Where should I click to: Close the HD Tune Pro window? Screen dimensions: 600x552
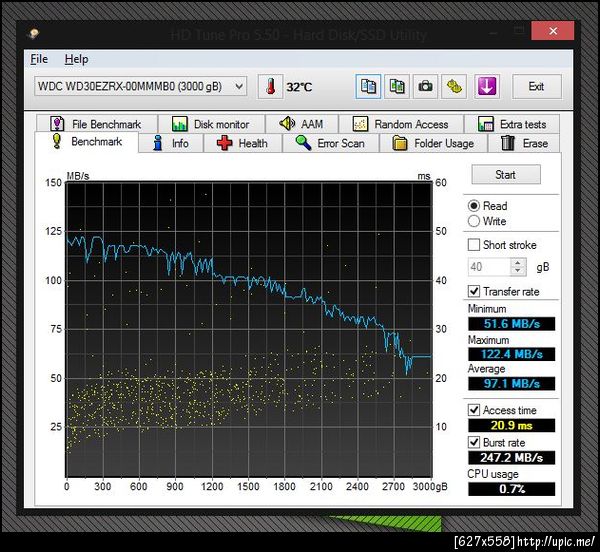(553, 31)
